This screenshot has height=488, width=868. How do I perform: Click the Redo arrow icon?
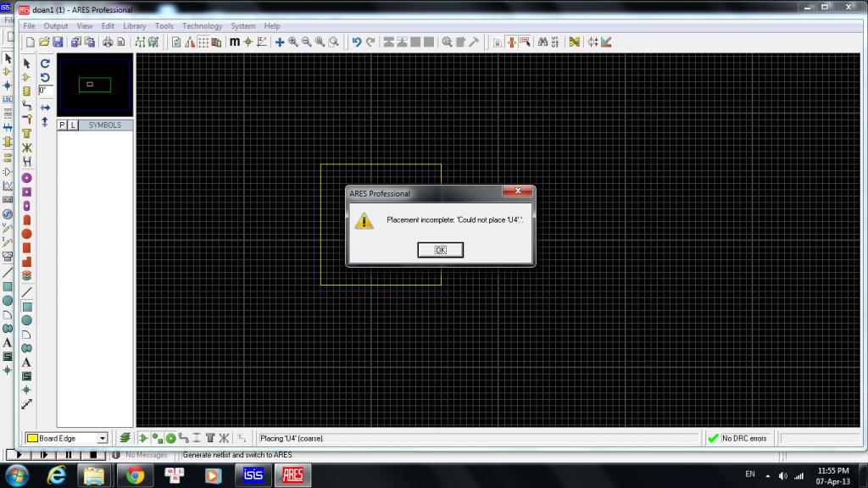370,42
